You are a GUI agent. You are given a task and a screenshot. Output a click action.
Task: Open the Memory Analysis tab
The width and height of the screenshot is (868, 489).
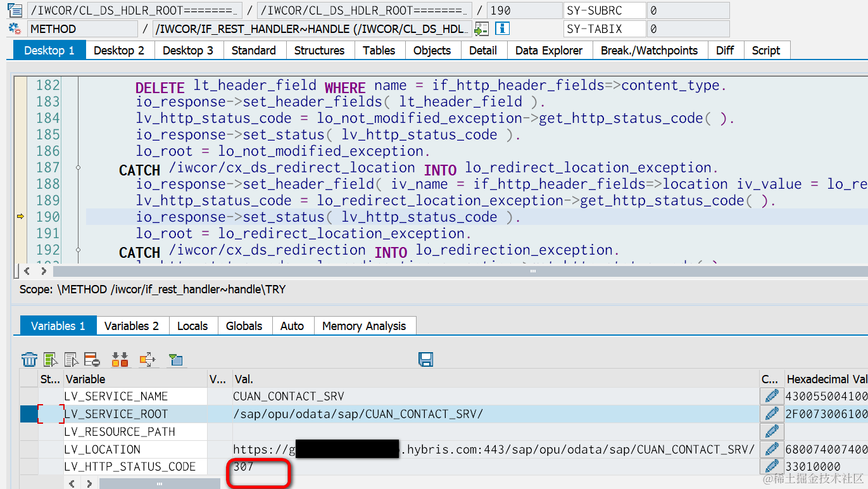pyautogui.click(x=364, y=326)
